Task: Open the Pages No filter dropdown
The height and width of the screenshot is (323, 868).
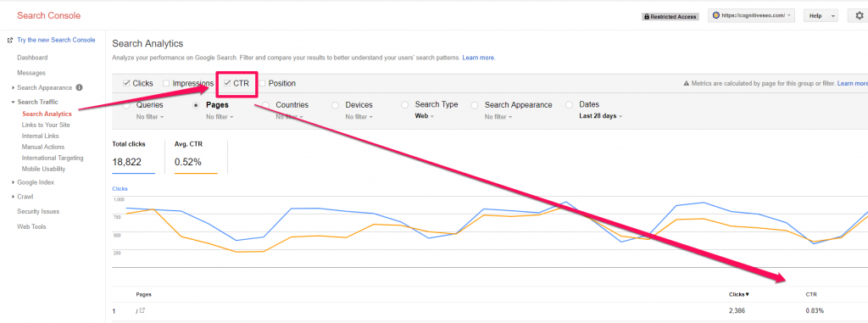Action: [220, 117]
